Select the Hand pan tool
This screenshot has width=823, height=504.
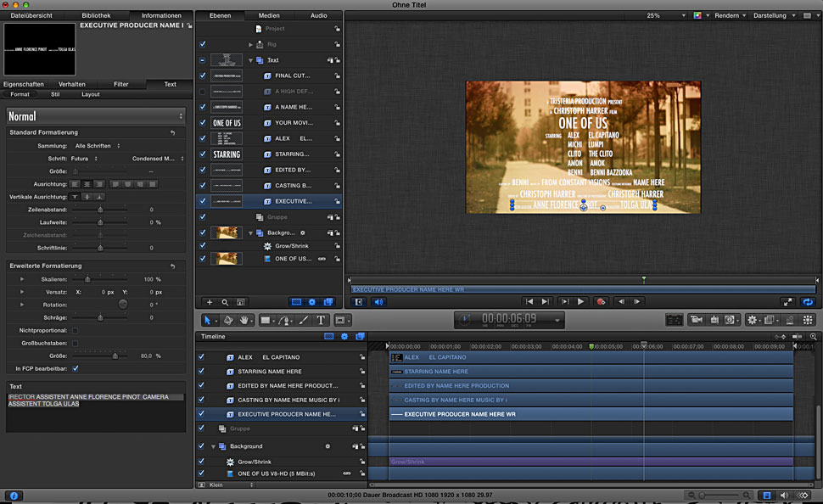pos(245,320)
